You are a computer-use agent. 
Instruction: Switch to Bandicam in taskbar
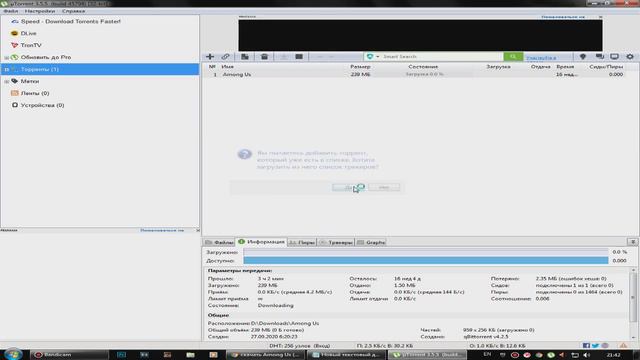coord(70,355)
